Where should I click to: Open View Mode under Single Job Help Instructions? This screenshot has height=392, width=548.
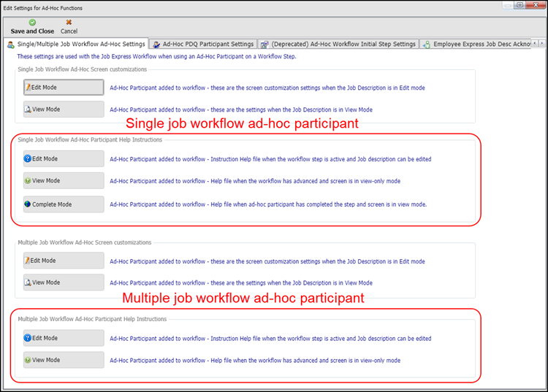64,180
